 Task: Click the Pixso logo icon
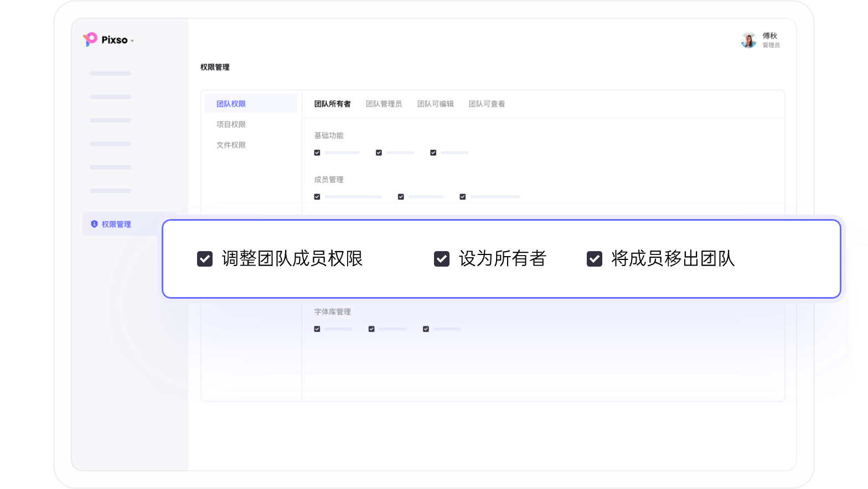coord(90,39)
